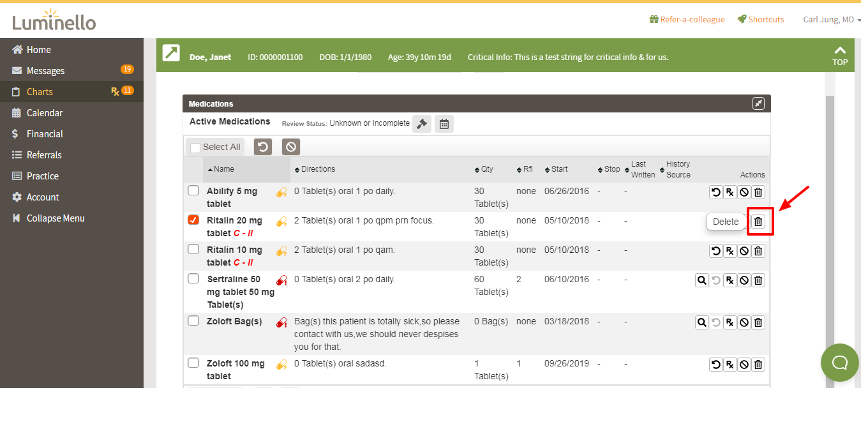Screen dimensions: 868x445
Task: Click the gavel review status icon
Action: pyautogui.click(x=422, y=124)
